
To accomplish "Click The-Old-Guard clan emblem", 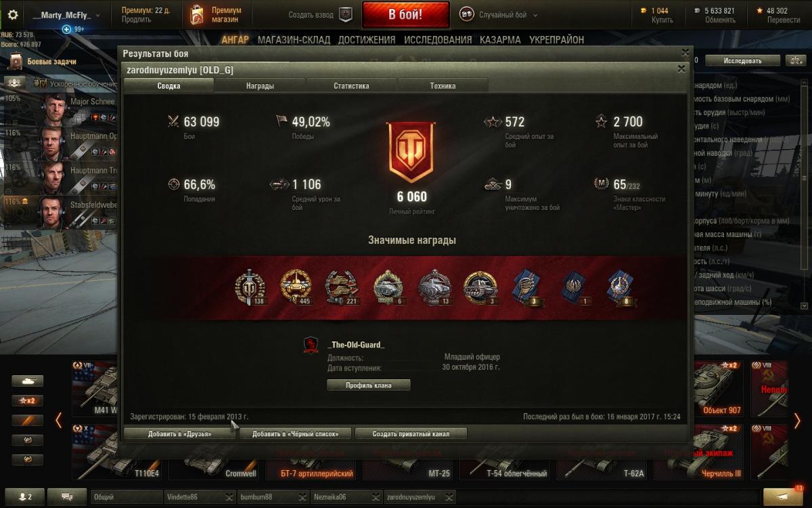I will tap(311, 345).
